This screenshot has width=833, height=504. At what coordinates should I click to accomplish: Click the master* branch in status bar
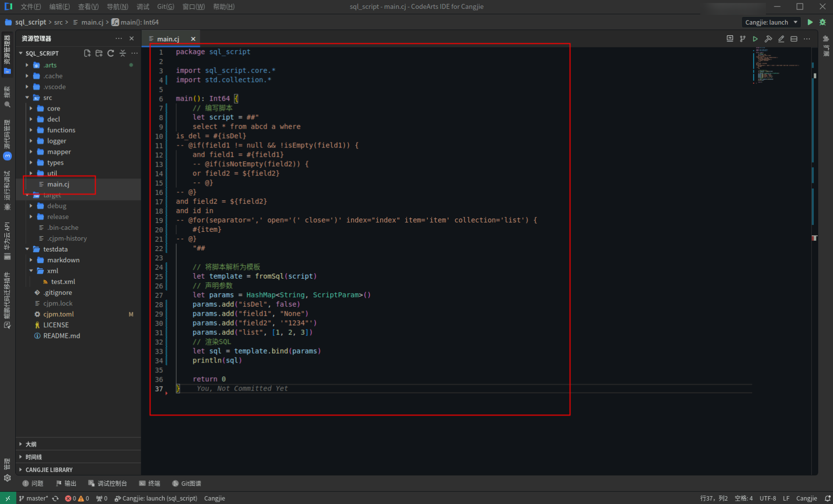point(34,499)
